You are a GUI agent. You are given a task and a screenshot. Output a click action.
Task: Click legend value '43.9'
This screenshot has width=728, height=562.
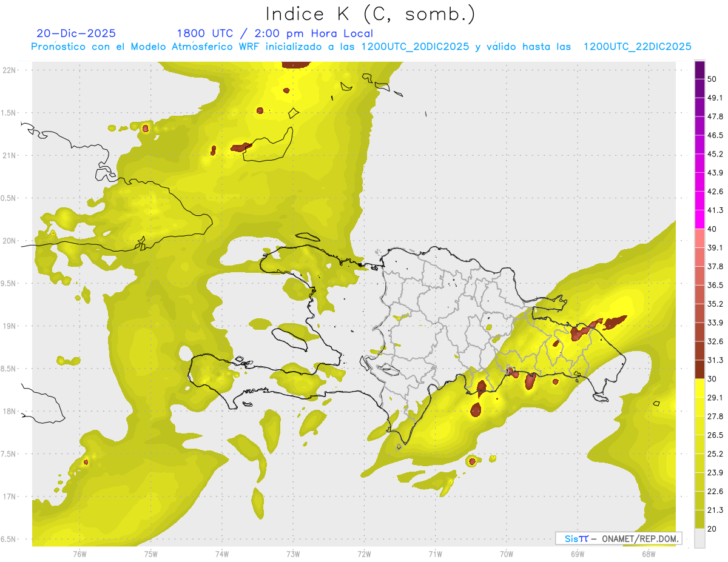pyautogui.click(x=715, y=173)
